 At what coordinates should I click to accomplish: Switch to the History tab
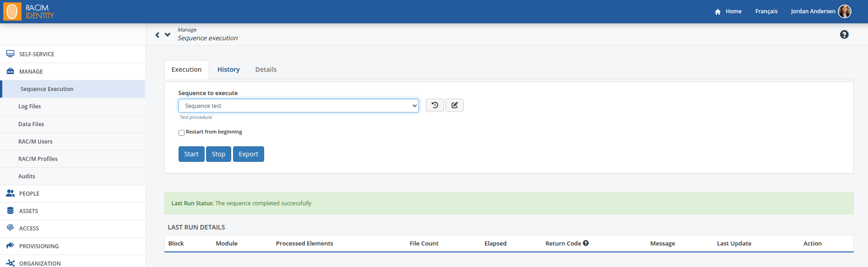tap(228, 69)
